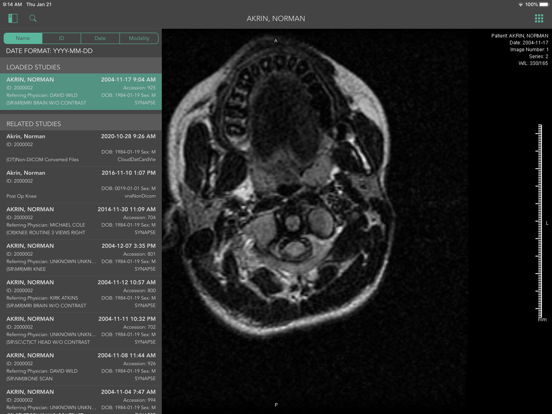Open CT Head W/O Contrast study
552x414 pixels.
click(x=81, y=331)
